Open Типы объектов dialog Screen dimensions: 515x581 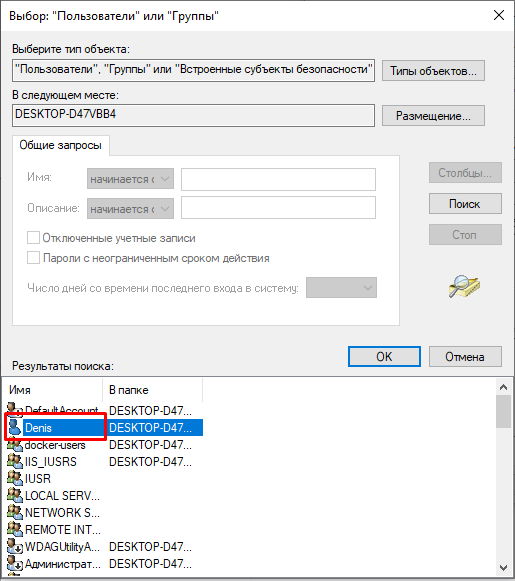(x=433, y=71)
